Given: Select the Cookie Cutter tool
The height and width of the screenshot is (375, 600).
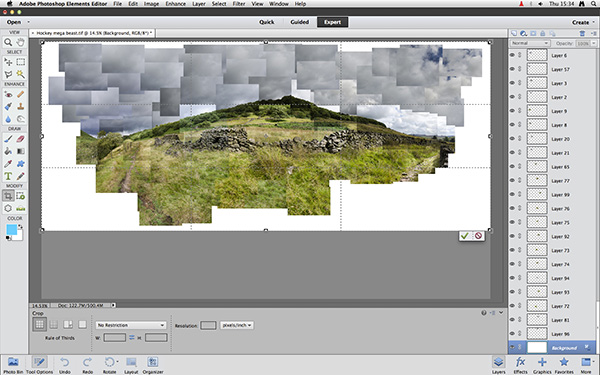Looking at the screenshot, I should tap(8, 209).
